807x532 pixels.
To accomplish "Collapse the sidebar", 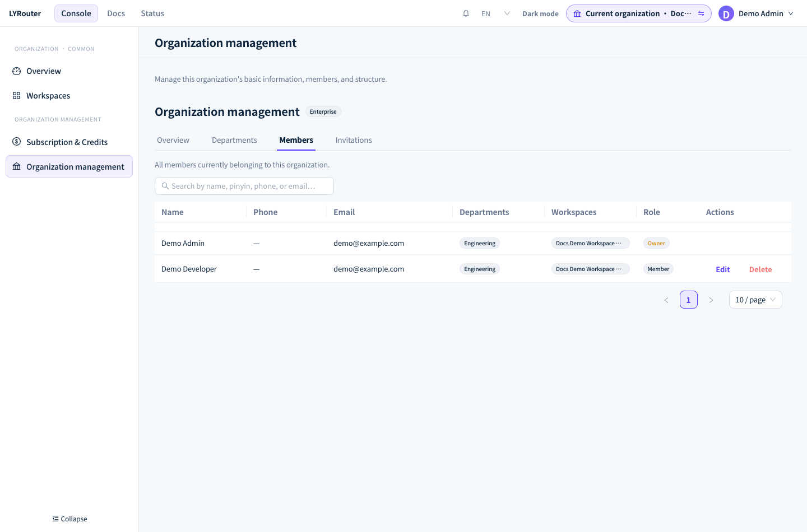I will pos(69,519).
